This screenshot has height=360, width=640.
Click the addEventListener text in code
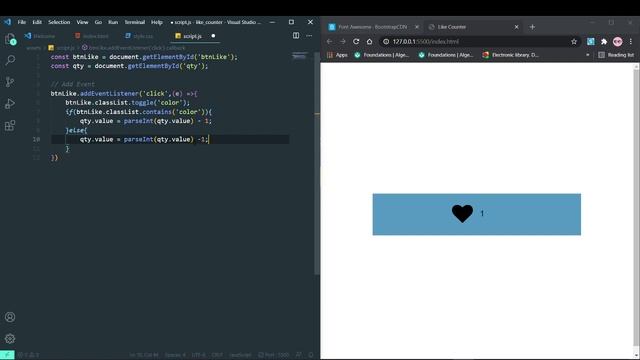click(109, 93)
